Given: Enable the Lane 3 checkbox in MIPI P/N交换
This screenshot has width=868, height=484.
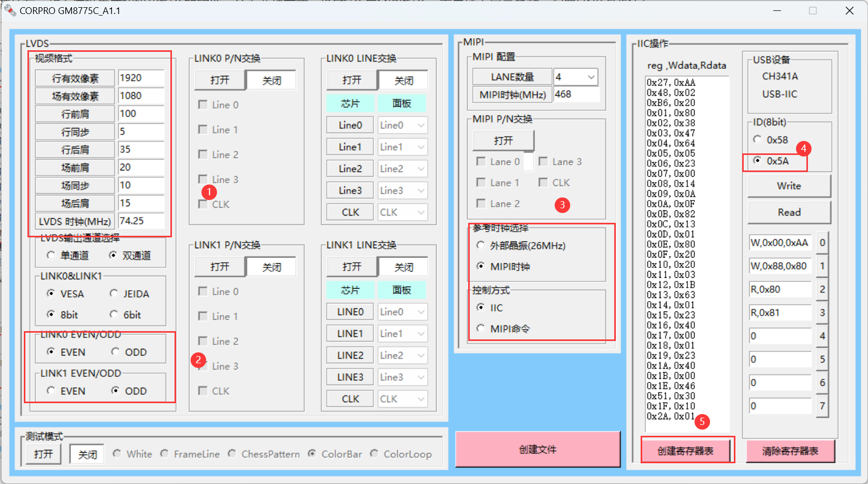Looking at the screenshot, I should click(543, 161).
